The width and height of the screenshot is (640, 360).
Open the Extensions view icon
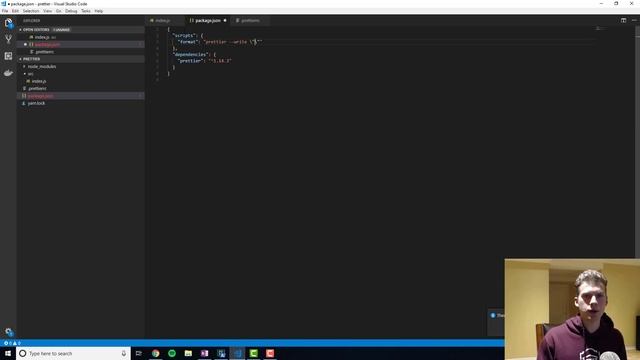pyautogui.click(x=8, y=56)
